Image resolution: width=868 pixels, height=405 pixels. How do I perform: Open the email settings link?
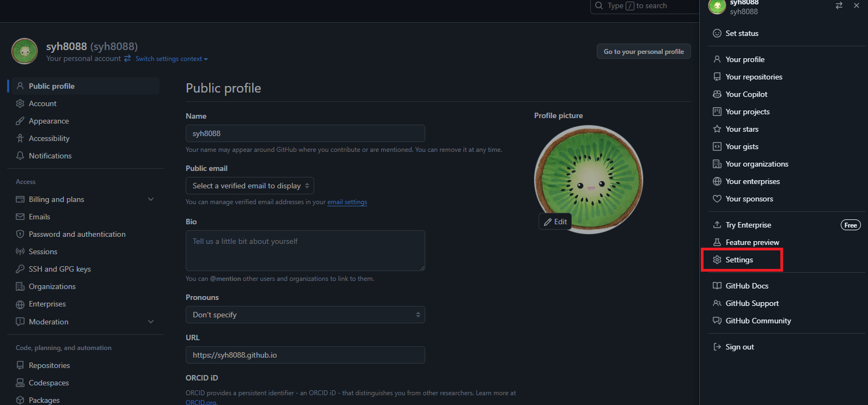347,202
